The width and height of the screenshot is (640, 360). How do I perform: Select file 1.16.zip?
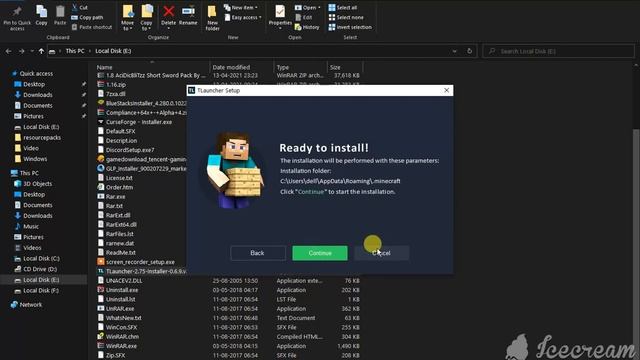tap(116, 84)
